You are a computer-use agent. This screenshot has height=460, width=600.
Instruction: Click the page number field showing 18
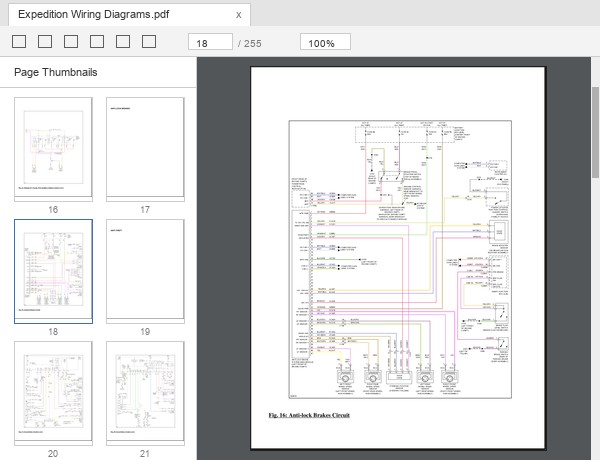tap(210, 42)
